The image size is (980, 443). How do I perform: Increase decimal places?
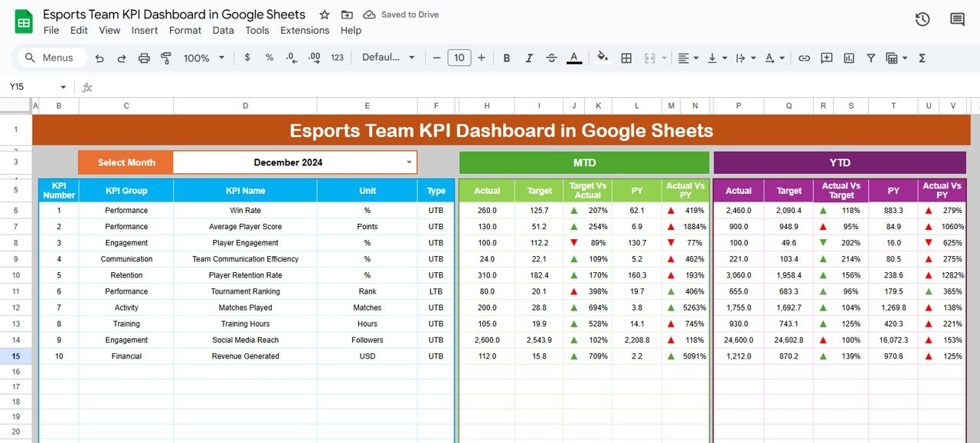pos(314,57)
